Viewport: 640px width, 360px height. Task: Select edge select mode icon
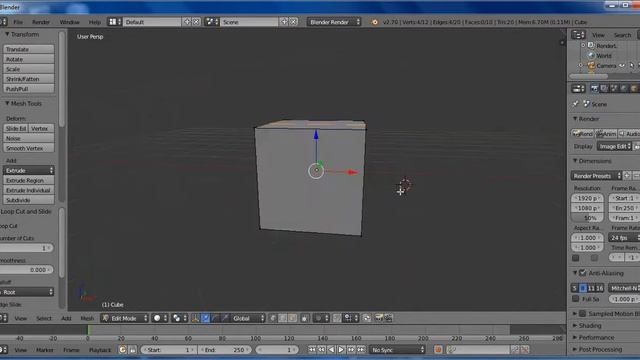282,318
